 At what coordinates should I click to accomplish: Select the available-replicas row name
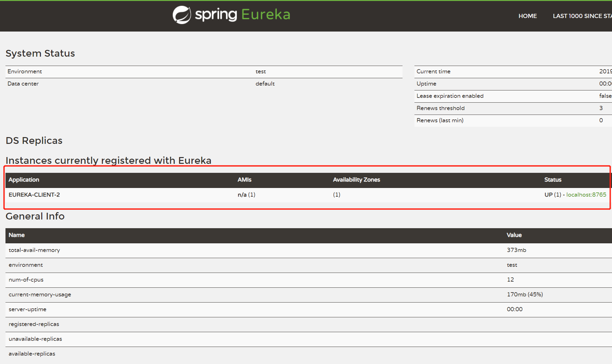(x=32, y=354)
